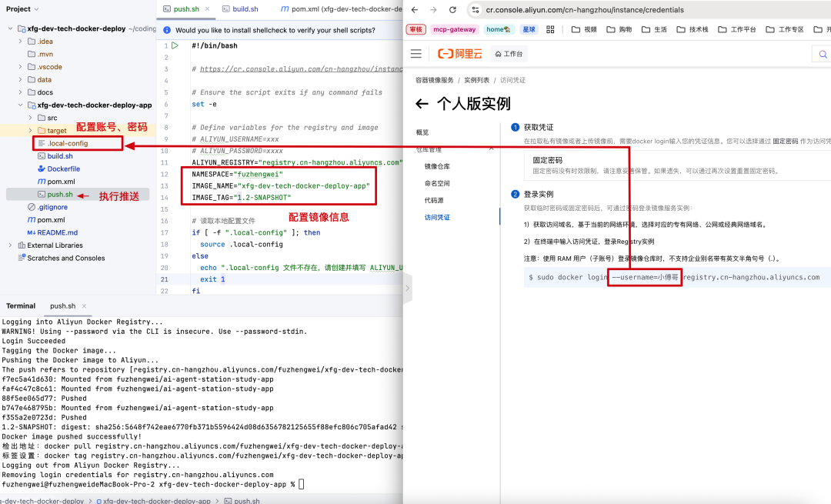The height and width of the screenshot is (504, 831).
Task: Click the shellcheck info notification icon
Action: [167, 30]
